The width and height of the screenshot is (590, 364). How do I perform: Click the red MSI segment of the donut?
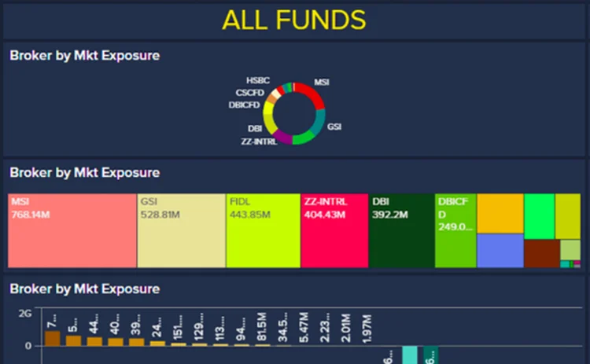[x=313, y=93]
